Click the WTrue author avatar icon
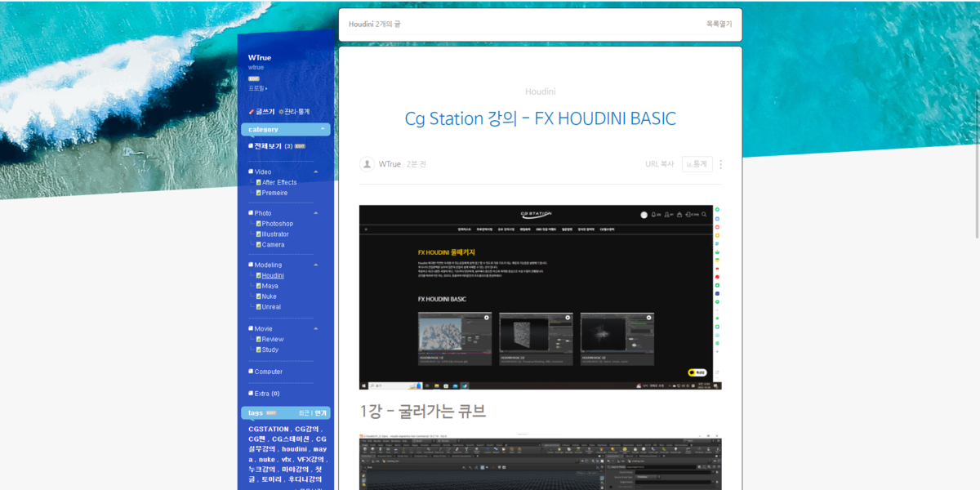Image resolution: width=980 pixels, height=490 pixels. [367, 164]
